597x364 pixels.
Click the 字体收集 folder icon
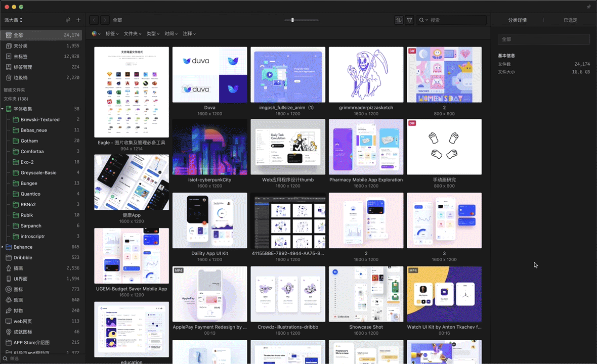click(x=9, y=109)
